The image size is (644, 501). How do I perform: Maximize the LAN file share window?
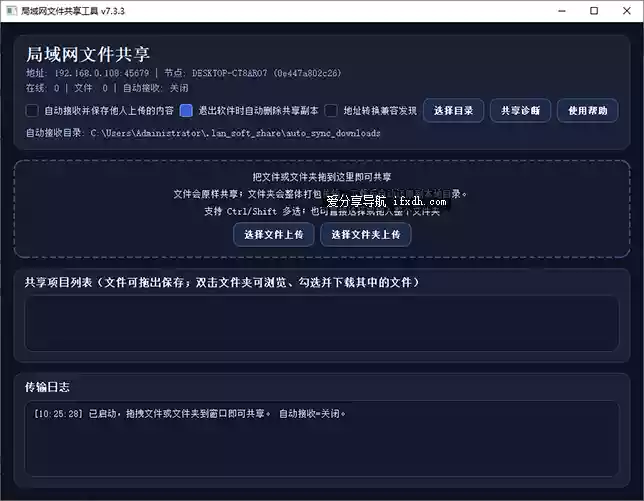[594, 11]
